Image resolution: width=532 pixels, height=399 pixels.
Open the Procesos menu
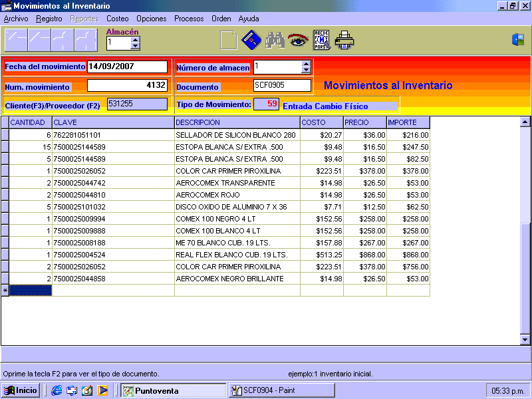(189, 19)
